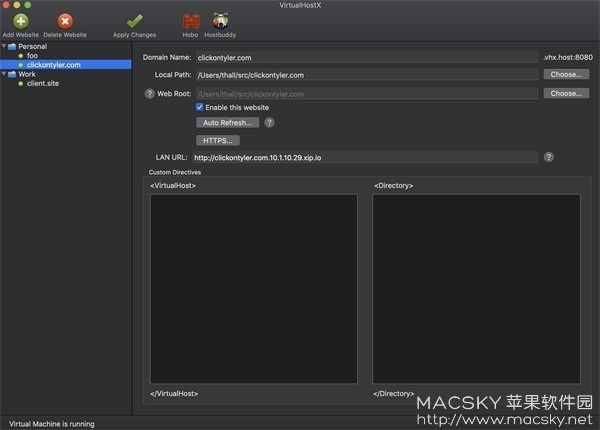Click the Domain Name input field

point(367,57)
